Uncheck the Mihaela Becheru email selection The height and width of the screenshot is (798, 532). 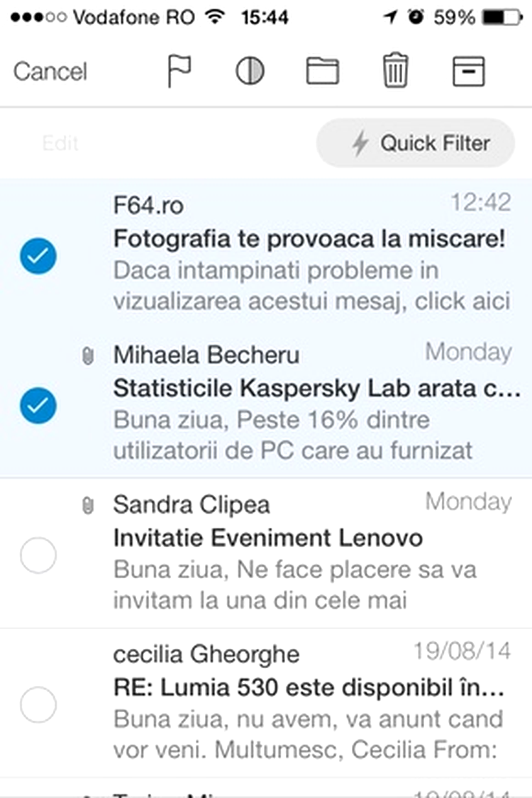[38, 405]
